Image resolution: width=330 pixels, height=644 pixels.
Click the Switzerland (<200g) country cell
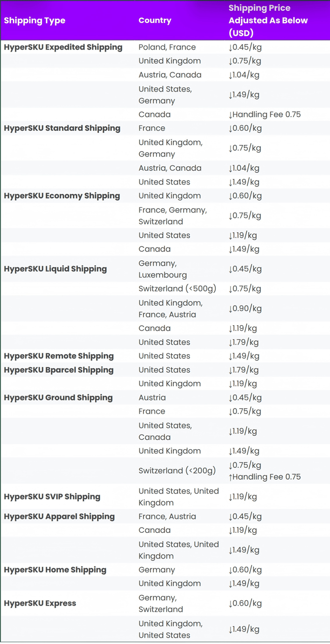click(x=177, y=471)
